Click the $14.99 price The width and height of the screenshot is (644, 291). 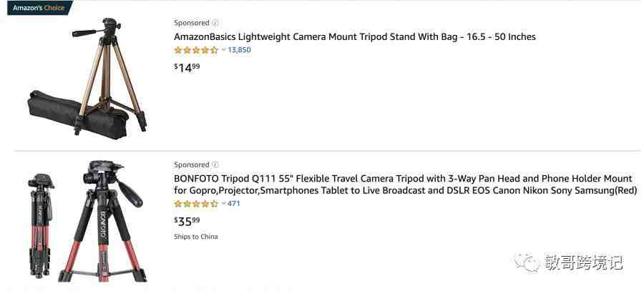(187, 68)
